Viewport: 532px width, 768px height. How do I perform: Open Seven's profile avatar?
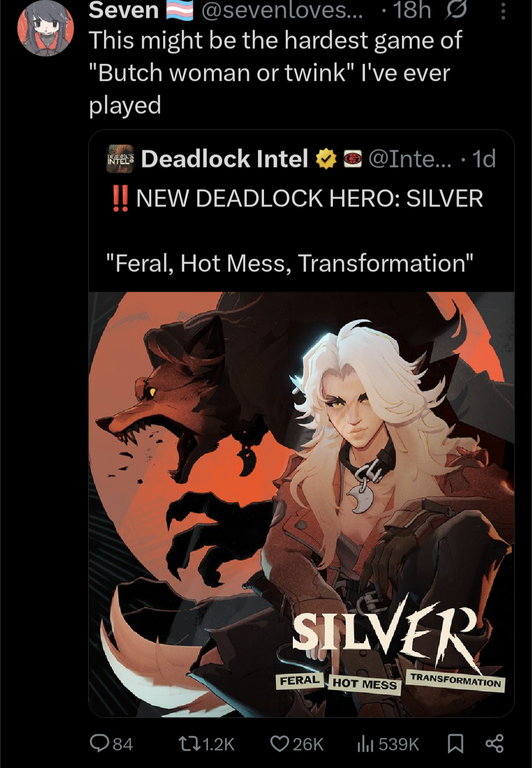tap(45, 28)
